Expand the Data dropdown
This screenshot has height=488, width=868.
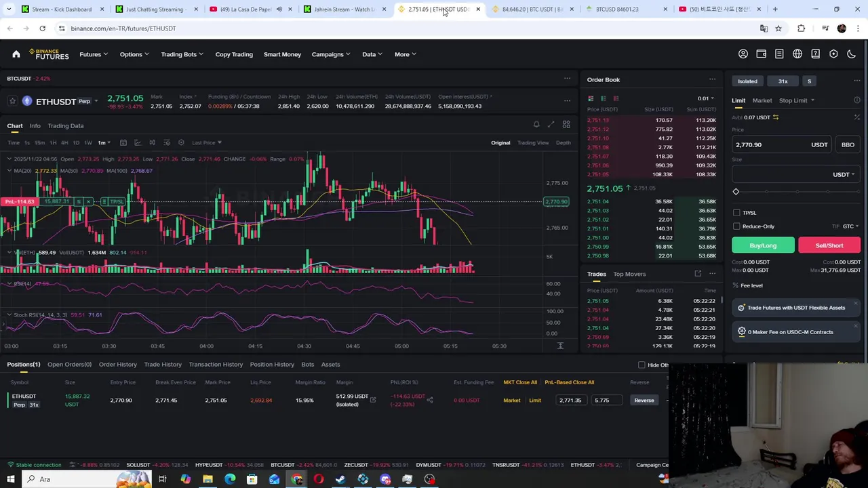coord(372,54)
